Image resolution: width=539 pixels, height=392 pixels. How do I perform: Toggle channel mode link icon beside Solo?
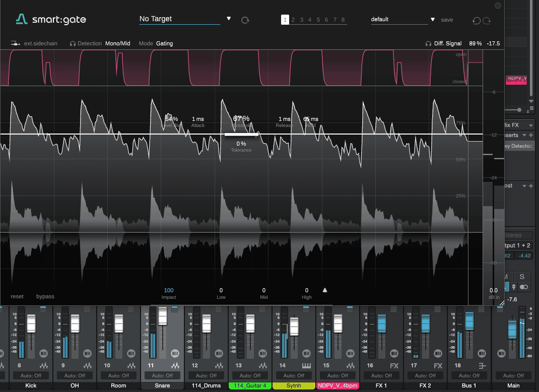524,287
